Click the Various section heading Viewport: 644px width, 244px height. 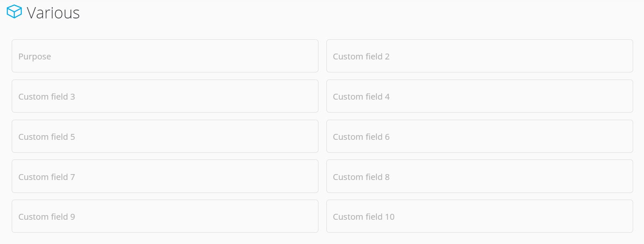pos(53,13)
